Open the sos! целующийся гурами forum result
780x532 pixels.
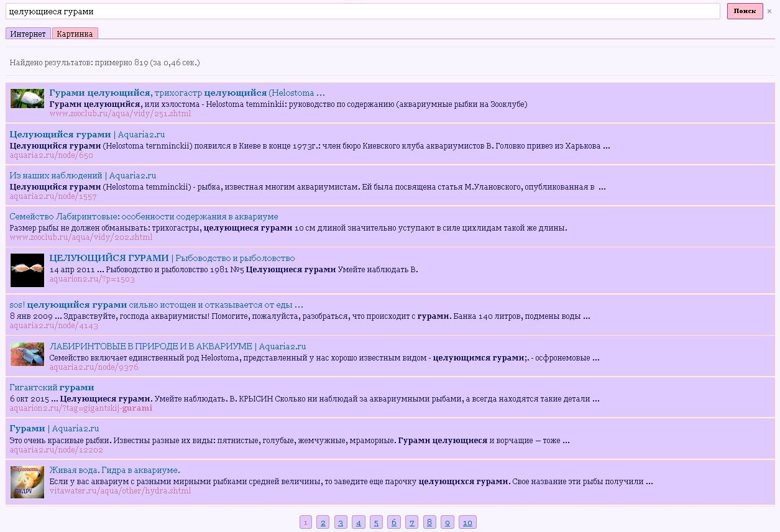pyautogui.click(x=156, y=305)
